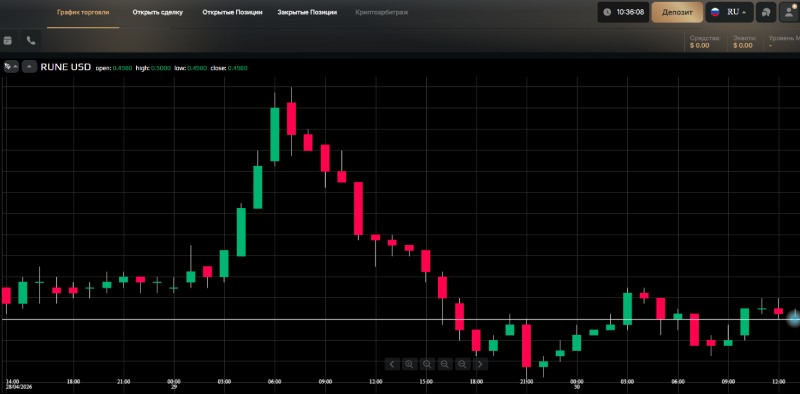Click the open price value
This screenshot has width=800, height=394.
123,68
